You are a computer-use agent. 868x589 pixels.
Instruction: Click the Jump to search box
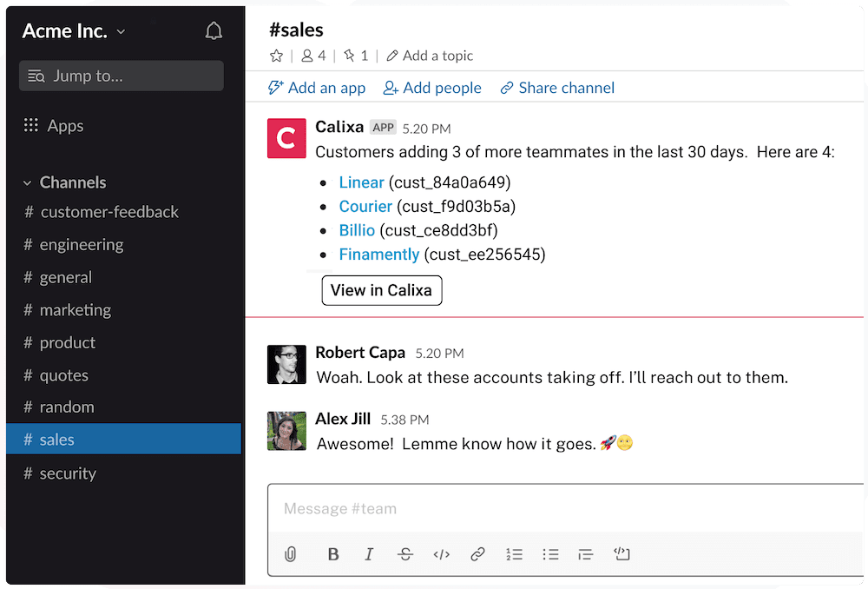coord(122,76)
